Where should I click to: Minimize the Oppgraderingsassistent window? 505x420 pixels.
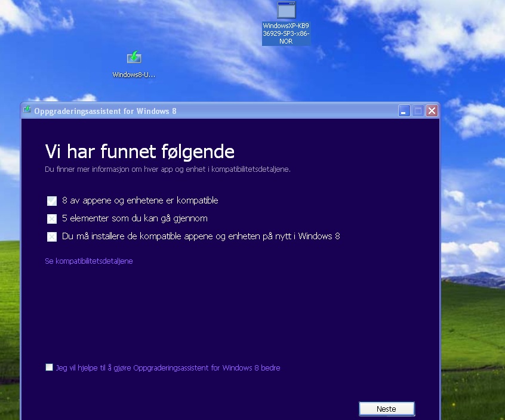pyautogui.click(x=404, y=111)
